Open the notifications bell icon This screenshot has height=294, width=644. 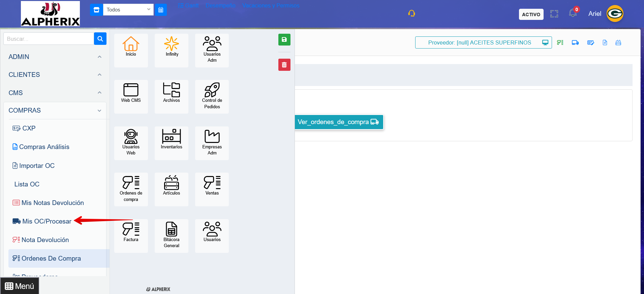[573, 13]
